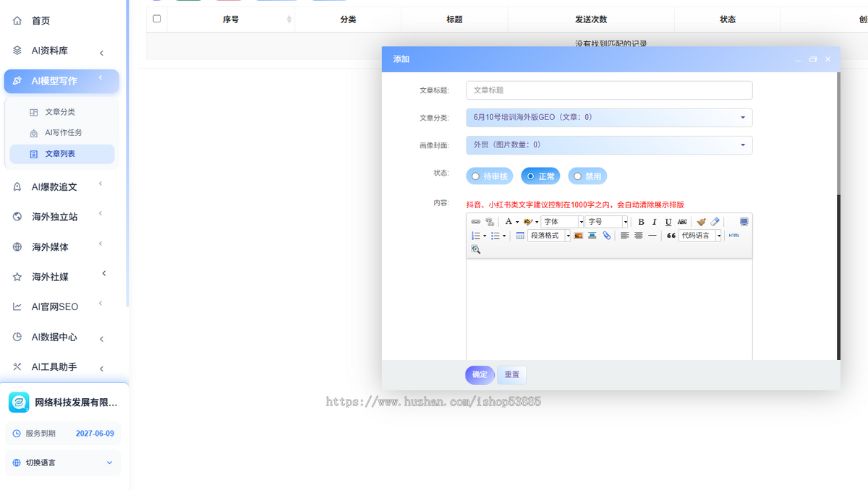Expand 海外独立站 sidebar menu
The width and height of the screenshot is (868, 490).
tap(61, 217)
